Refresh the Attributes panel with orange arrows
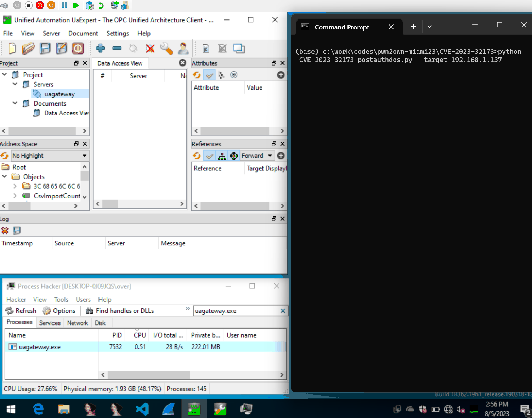 click(x=197, y=75)
